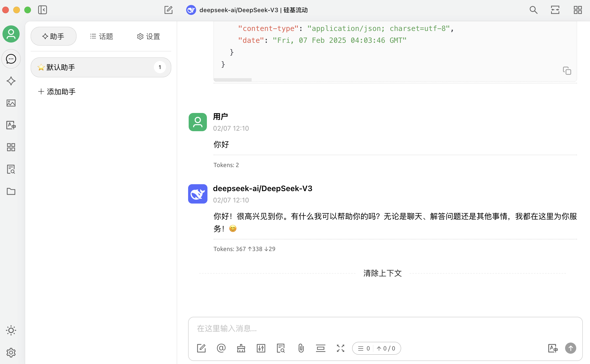
Task: Click the 用户 message avatar
Action: pyautogui.click(x=198, y=122)
